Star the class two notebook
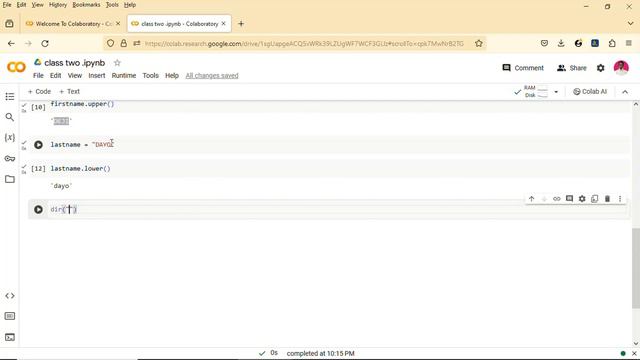This screenshot has width=640, height=360. coord(117,63)
